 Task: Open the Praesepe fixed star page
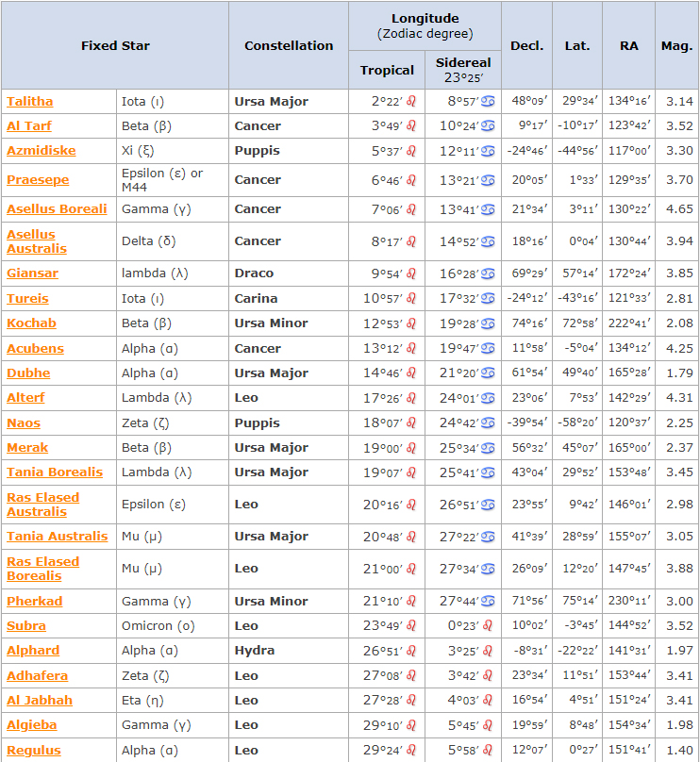coord(38,180)
